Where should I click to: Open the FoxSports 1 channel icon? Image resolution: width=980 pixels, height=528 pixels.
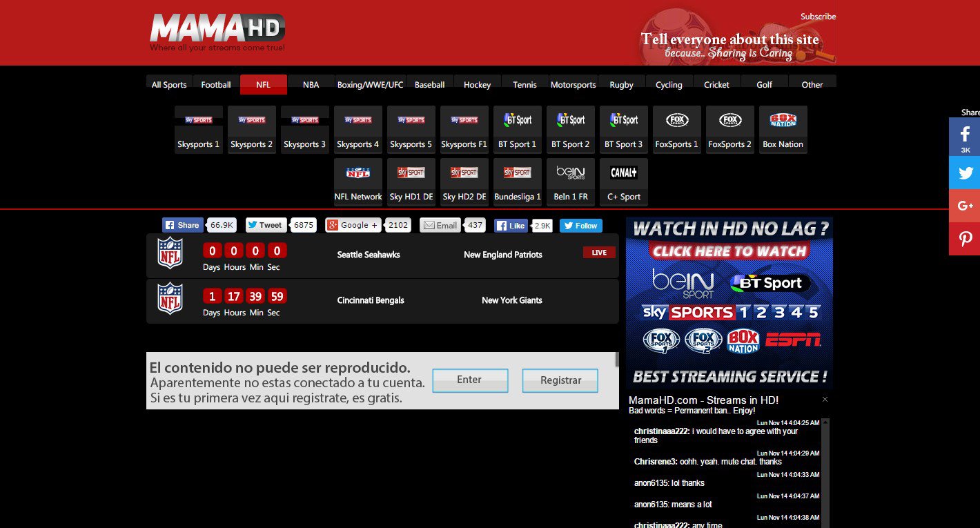[677, 129]
